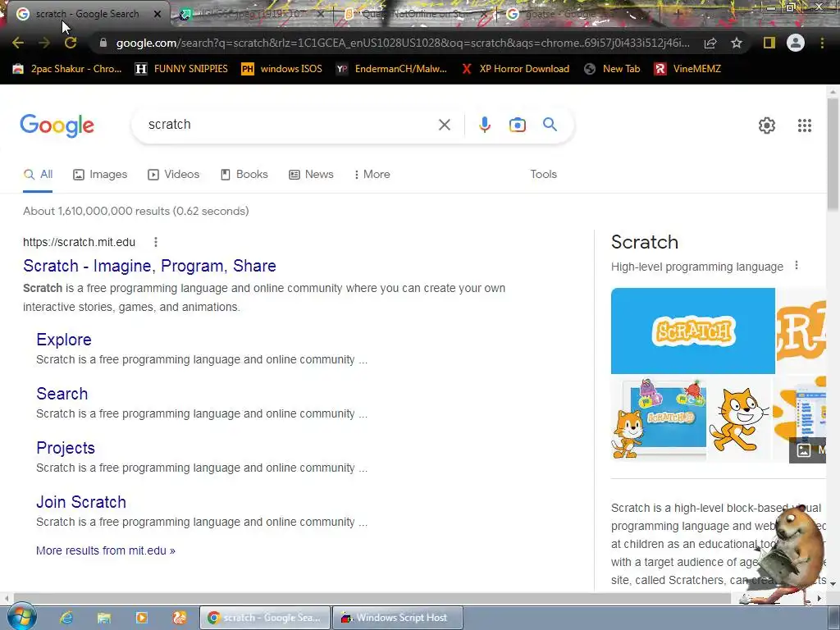Select the All results tab
Image resolution: width=840 pixels, height=630 pixels.
point(38,175)
